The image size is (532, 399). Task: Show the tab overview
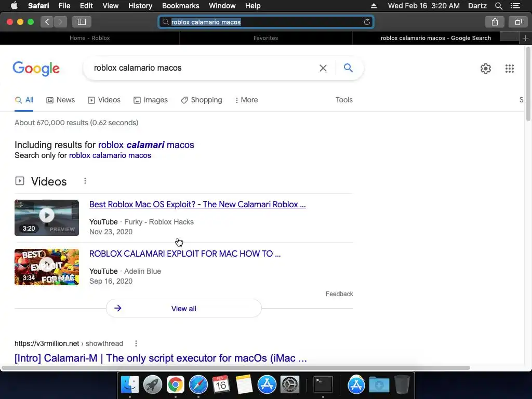point(518,22)
